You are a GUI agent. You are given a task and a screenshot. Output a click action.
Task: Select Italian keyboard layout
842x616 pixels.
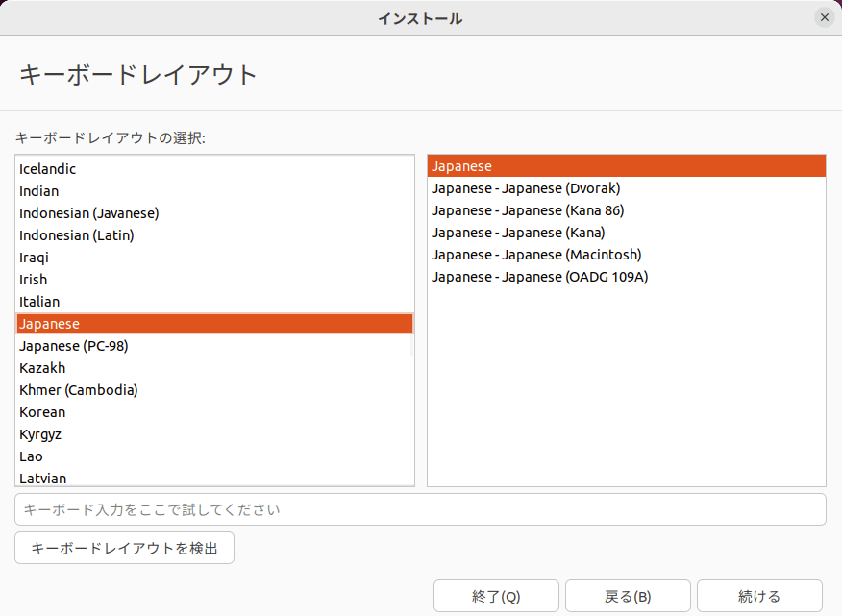click(x=214, y=302)
